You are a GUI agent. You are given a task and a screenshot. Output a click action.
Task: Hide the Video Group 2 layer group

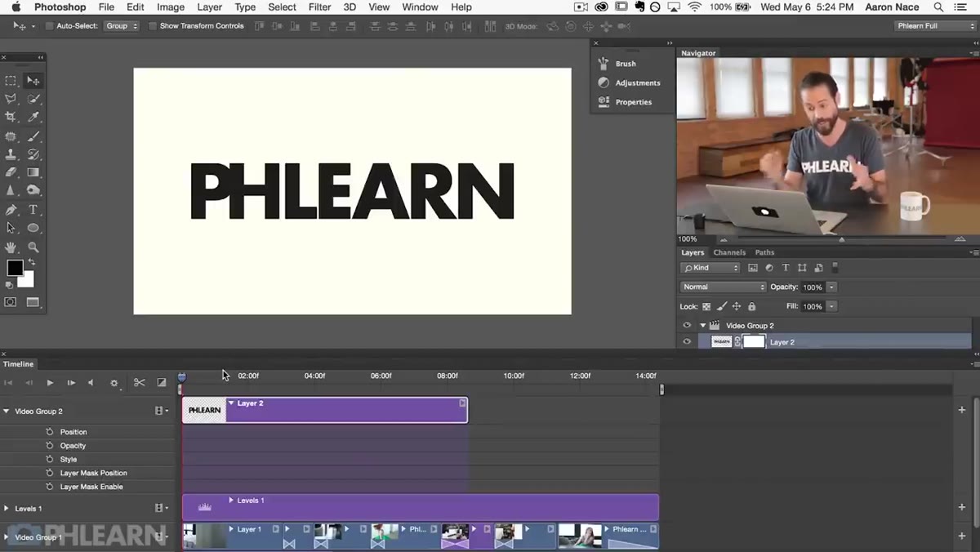pyautogui.click(x=687, y=325)
